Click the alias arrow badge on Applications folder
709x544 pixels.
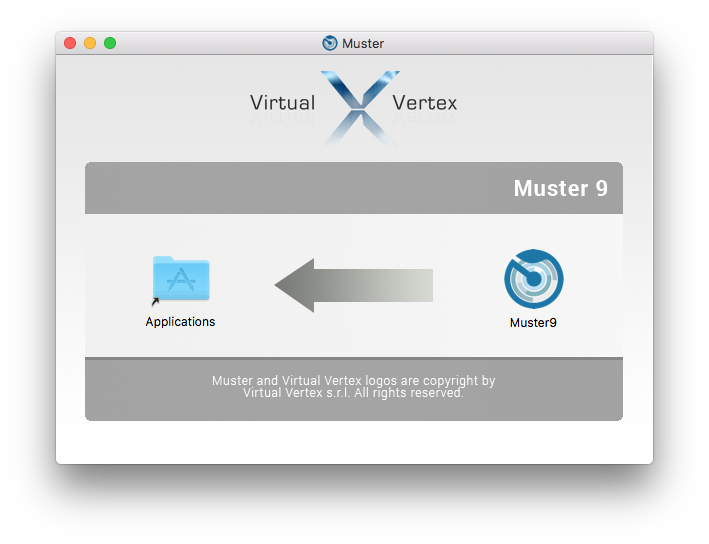pos(155,301)
